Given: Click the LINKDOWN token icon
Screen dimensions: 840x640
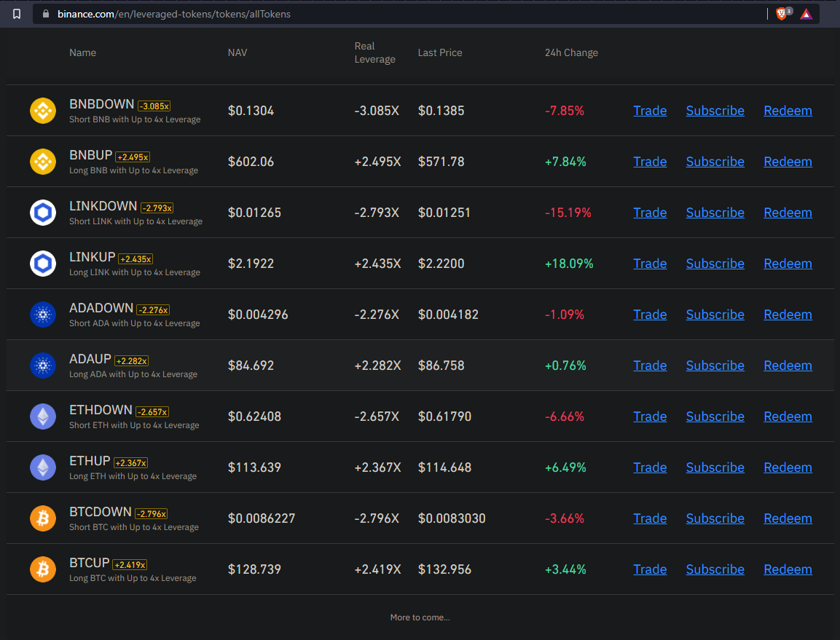Looking at the screenshot, I should coord(43,213).
